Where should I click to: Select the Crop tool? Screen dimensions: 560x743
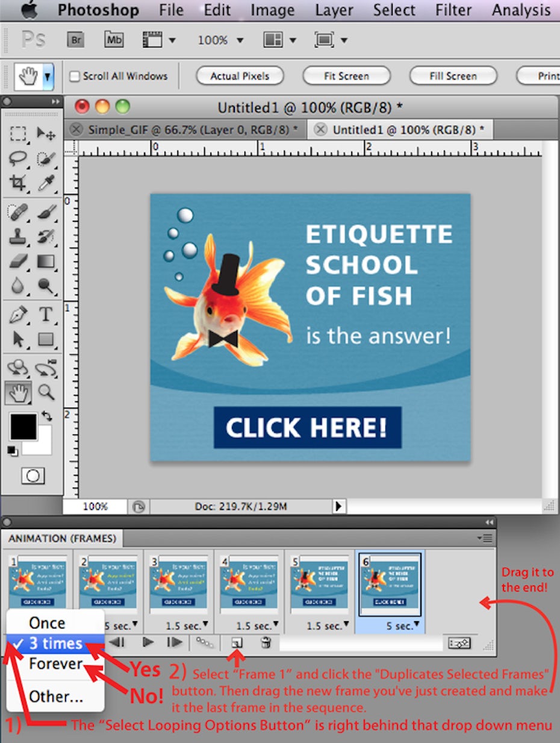[19, 183]
